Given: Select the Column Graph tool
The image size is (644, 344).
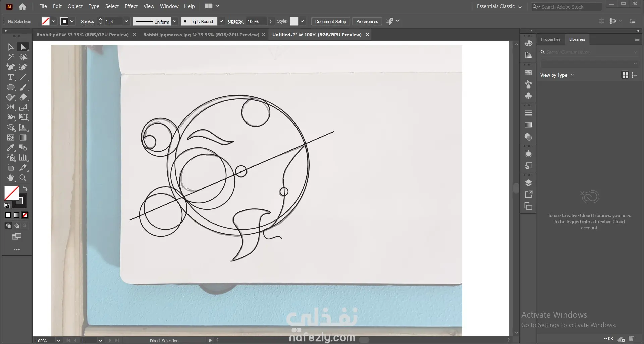Looking at the screenshot, I should 23,158.
